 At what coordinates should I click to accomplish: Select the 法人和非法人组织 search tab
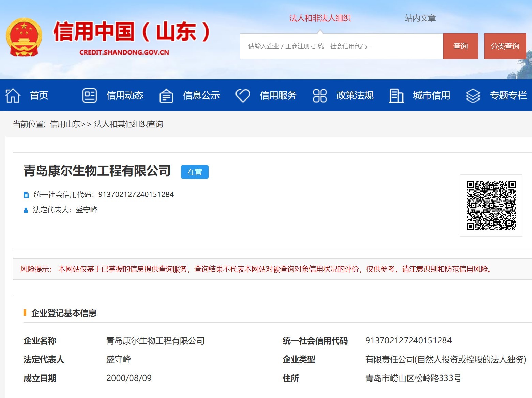pyautogui.click(x=320, y=18)
